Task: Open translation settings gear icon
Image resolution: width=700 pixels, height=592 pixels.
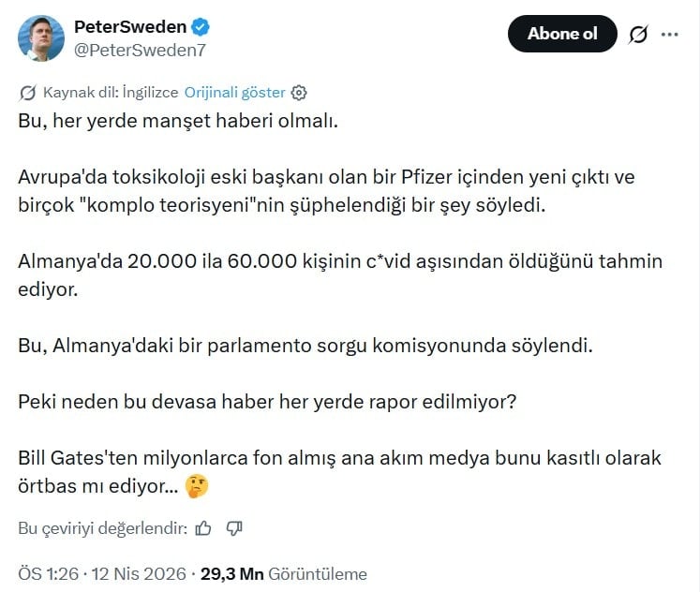Action: coord(300,93)
